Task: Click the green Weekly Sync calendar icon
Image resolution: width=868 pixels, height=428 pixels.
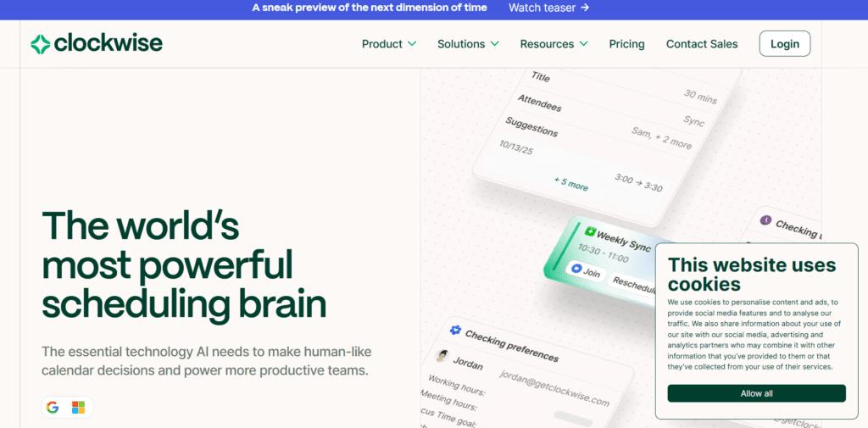Action: [589, 231]
